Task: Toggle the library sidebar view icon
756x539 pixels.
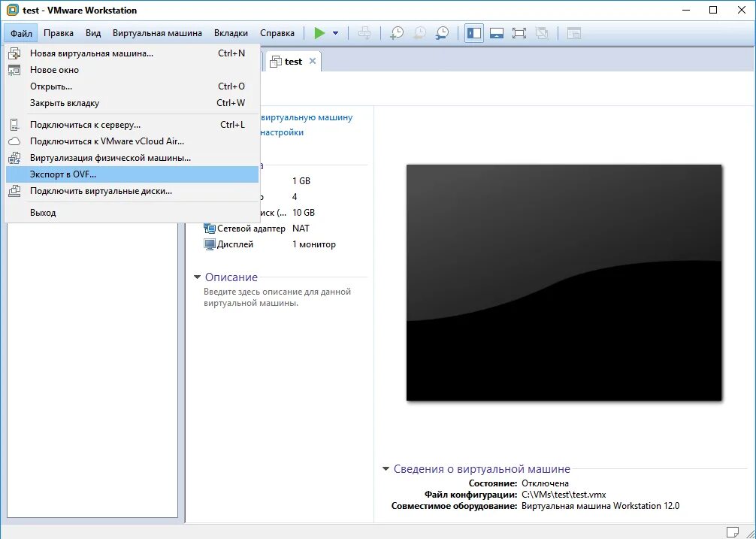Action: [x=474, y=33]
